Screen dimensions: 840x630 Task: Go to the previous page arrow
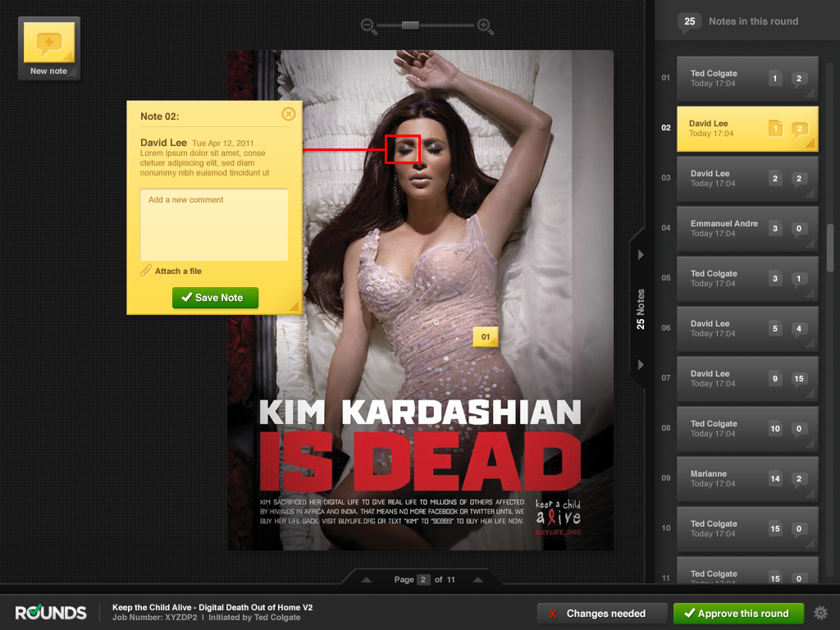(367, 580)
